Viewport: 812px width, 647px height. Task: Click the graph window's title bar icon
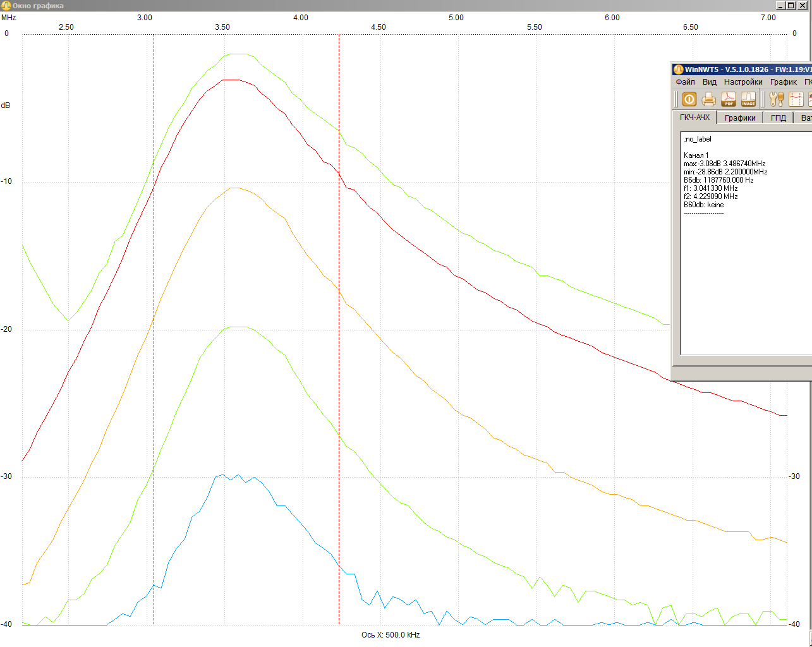click(6, 6)
